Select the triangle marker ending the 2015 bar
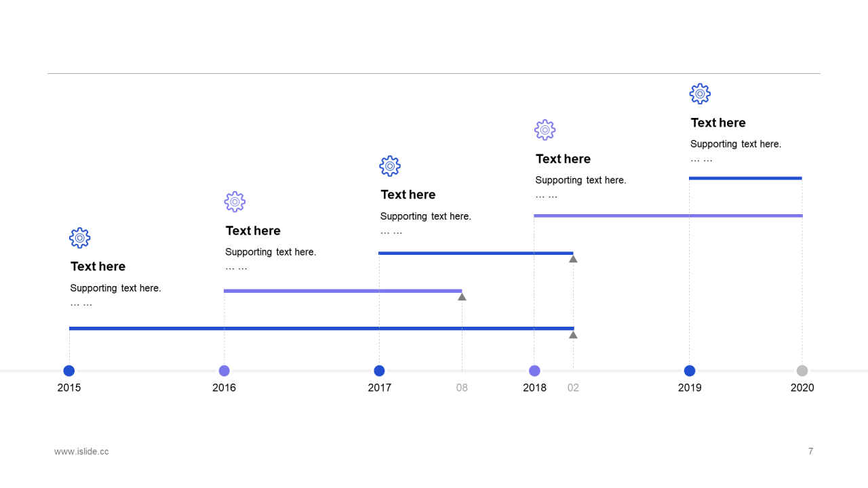Image resolution: width=868 pixels, height=488 pixels. coord(573,335)
